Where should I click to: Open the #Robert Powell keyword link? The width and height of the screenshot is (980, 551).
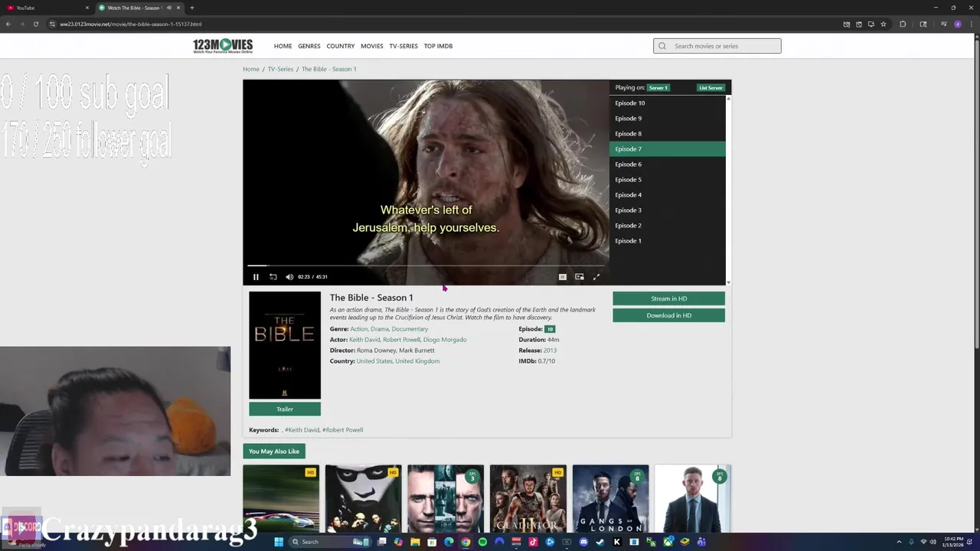pos(342,430)
